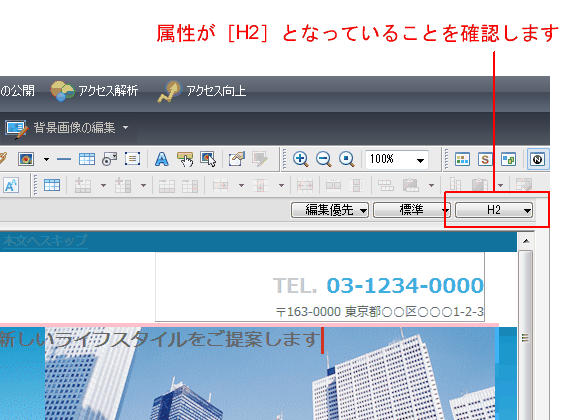This screenshot has width=580, height=420.
Task: Click the hand pointer link icon
Action: coord(185,159)
